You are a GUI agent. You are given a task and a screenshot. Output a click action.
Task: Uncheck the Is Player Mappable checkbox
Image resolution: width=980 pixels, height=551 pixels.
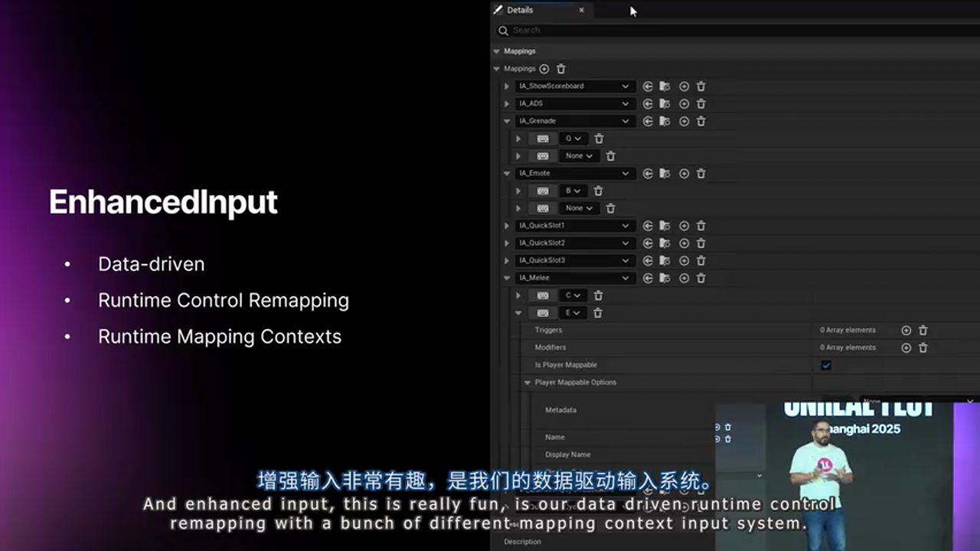826,365
